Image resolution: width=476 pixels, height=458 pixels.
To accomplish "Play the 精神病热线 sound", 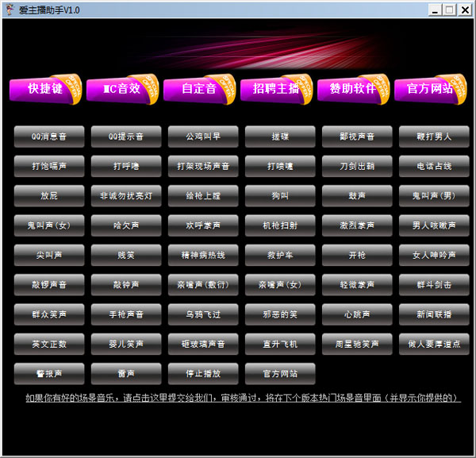I will (x=203, y=255).
